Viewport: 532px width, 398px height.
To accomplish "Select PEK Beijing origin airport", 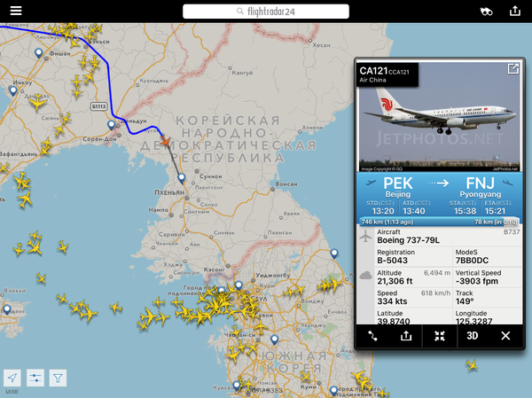I will [398, 187].
